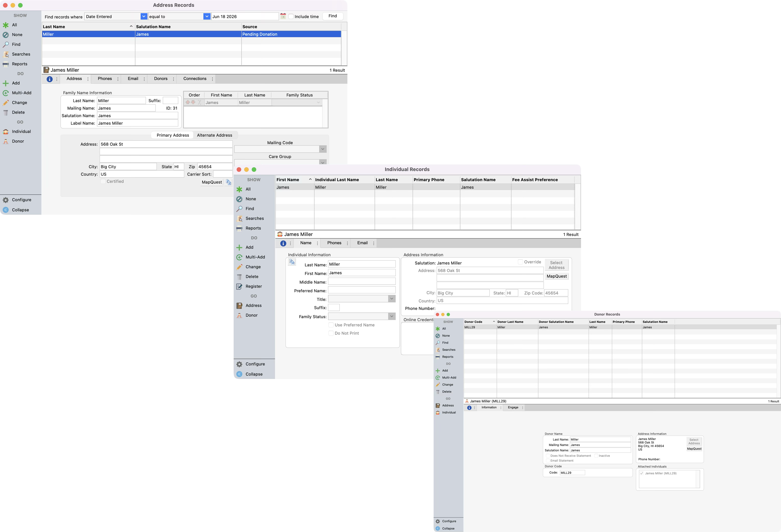Toggle the Certified checkbox in Address Records
This screenshot has width=781, height=532.
103,182
